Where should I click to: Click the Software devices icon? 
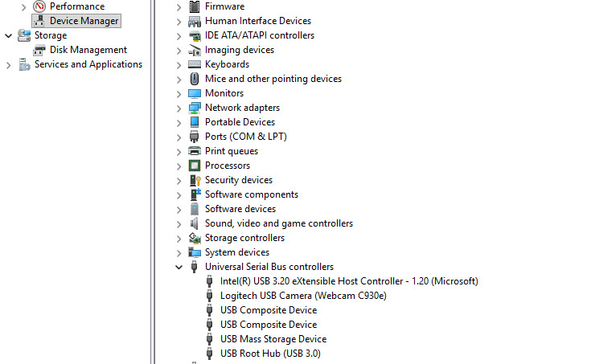[x=195, y=209]
